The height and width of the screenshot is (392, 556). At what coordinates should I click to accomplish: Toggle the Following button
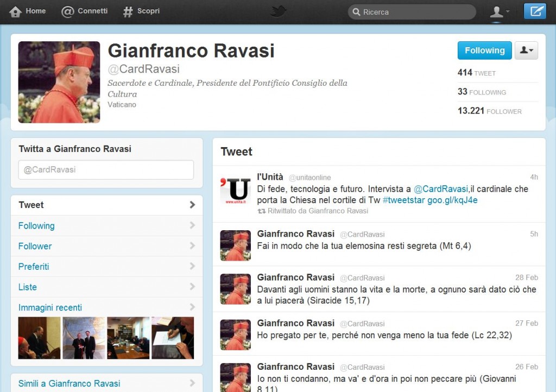tap(485, 50)
